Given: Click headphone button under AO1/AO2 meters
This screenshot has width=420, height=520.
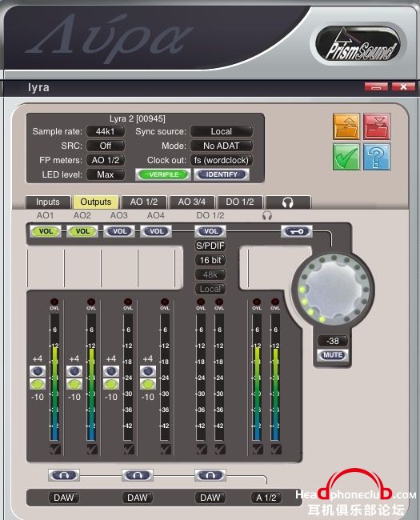Looking at the screenshot, I should (64, 475).
